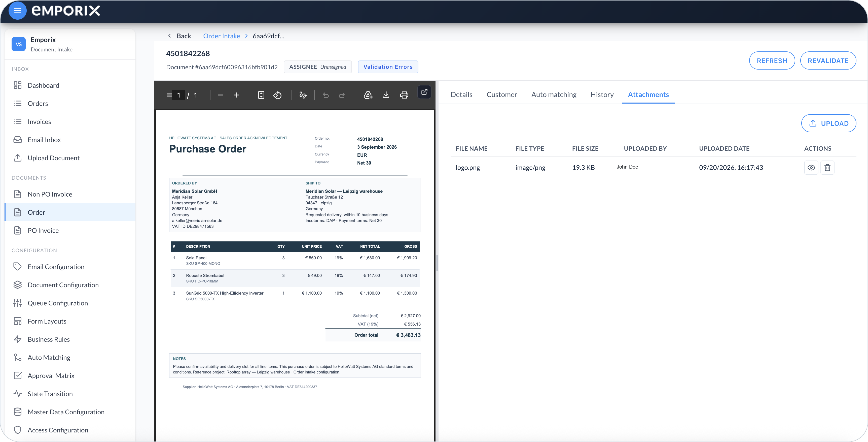Viewport: 868px width, 442px height.
Task: Click the REVALIDATE button
Action: pyautogui.click(x=828, y=61)
